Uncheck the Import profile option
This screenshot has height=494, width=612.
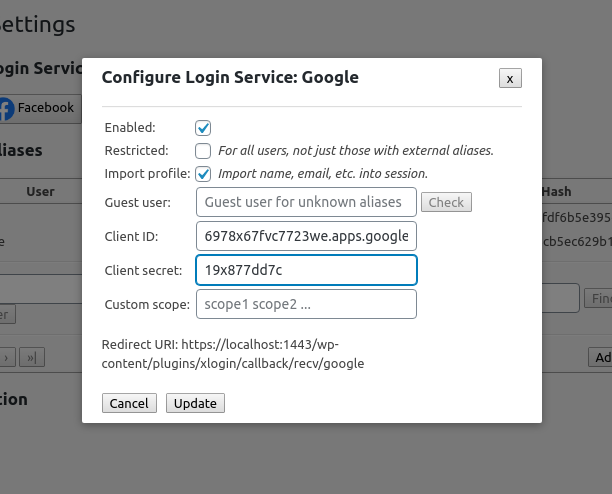203,173
